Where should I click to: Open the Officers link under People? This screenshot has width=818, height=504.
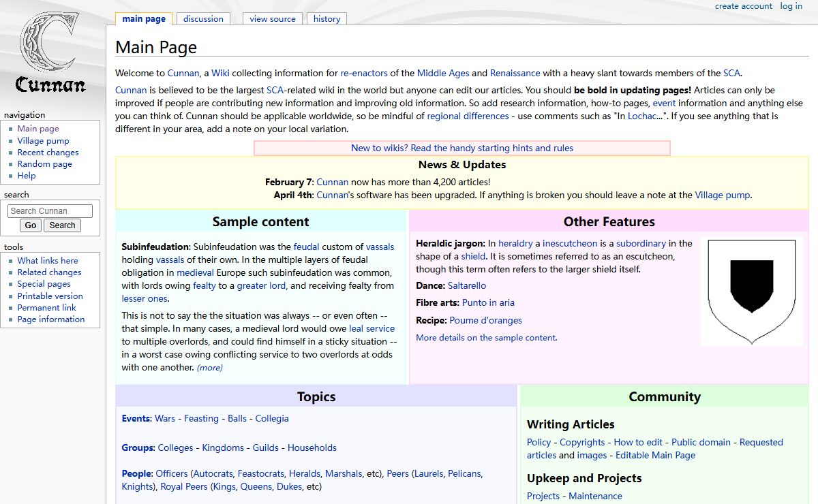click(172, 474)
